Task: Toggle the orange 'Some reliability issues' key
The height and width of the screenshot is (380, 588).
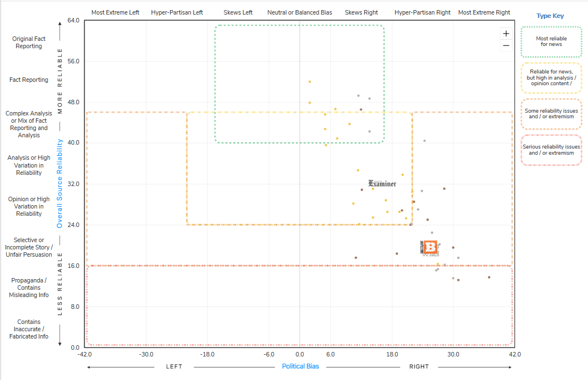Action: pyautogui.click(x=551, y=114)
